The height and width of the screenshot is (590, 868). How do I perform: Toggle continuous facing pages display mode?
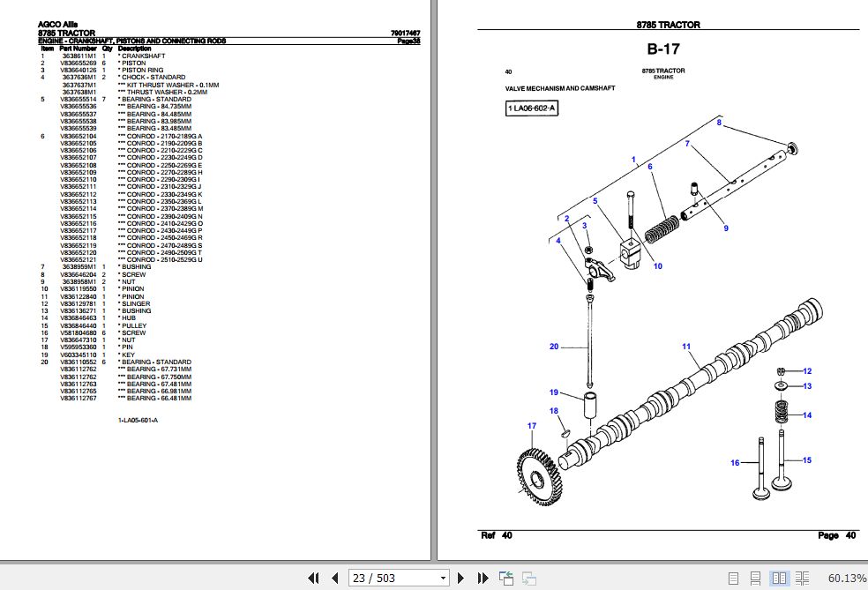(803, 578)
